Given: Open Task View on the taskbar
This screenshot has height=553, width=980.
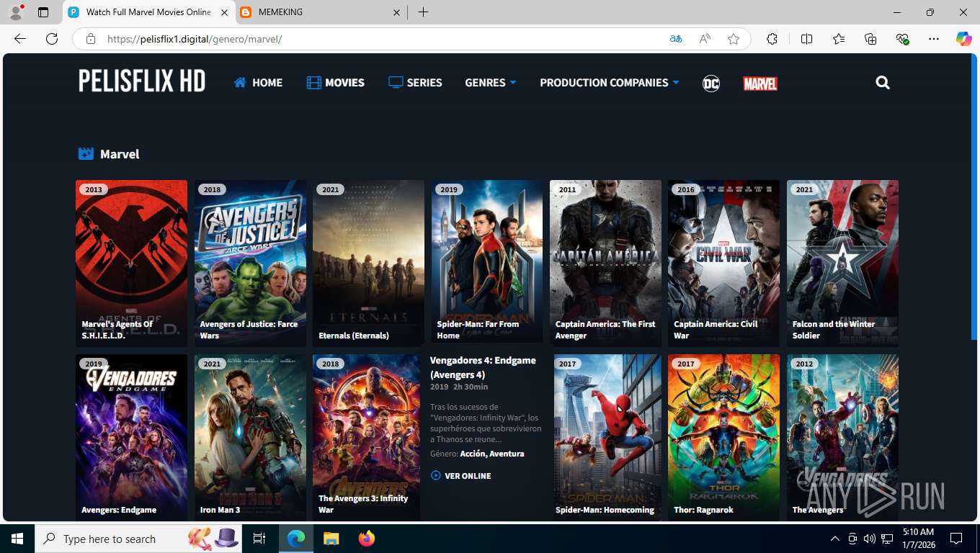Looking at the screenshot, I should [259, 539].
